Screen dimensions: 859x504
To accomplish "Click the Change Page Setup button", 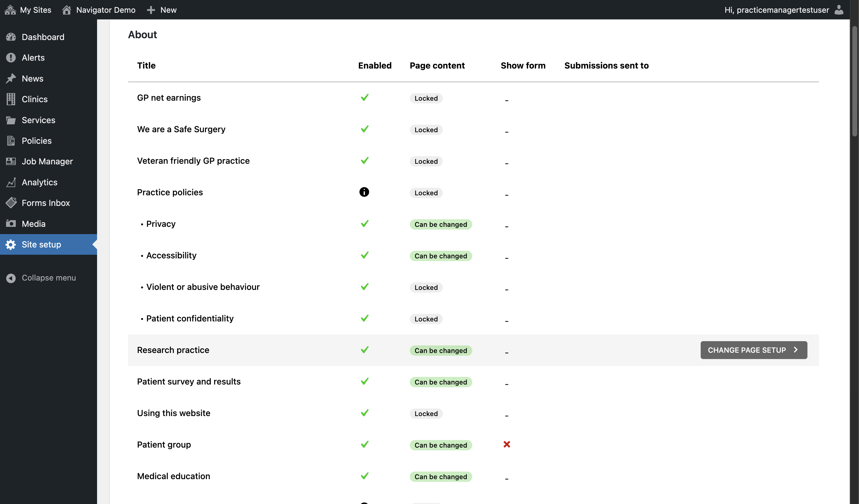I will click(754, 350).
